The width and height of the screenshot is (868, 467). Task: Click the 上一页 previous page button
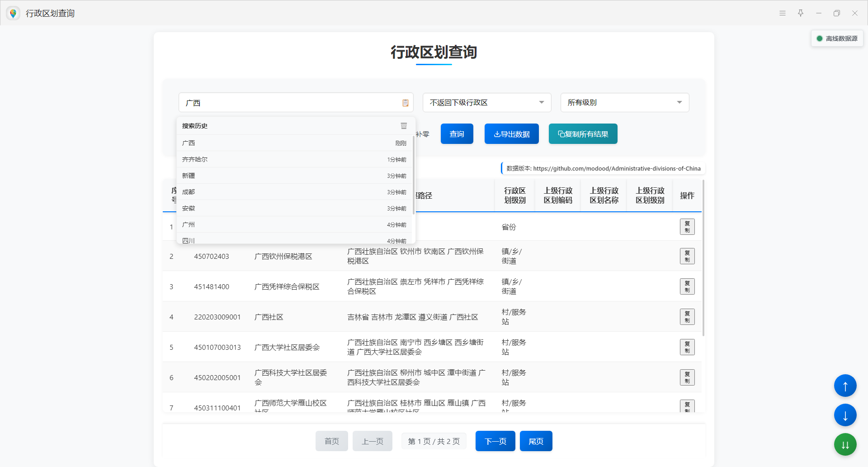(373, 441)
